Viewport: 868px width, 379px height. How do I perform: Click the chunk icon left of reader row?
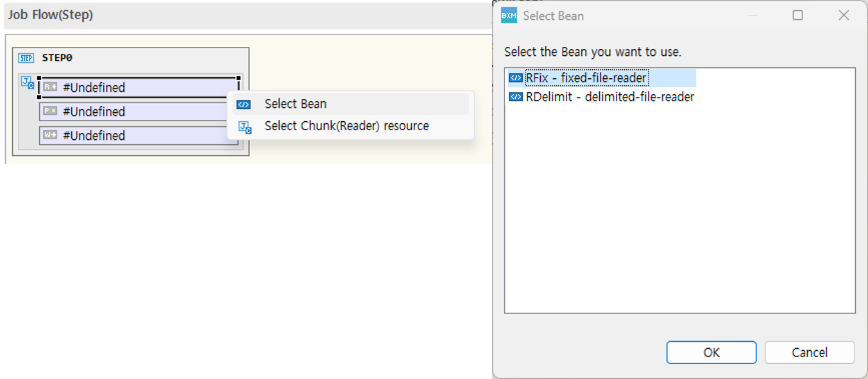tap(28, 83)
